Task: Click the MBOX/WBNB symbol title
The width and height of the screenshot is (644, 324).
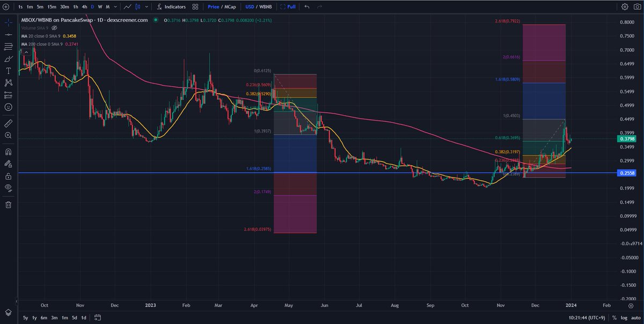Action: pyautogui.click(x=84, y=20)
